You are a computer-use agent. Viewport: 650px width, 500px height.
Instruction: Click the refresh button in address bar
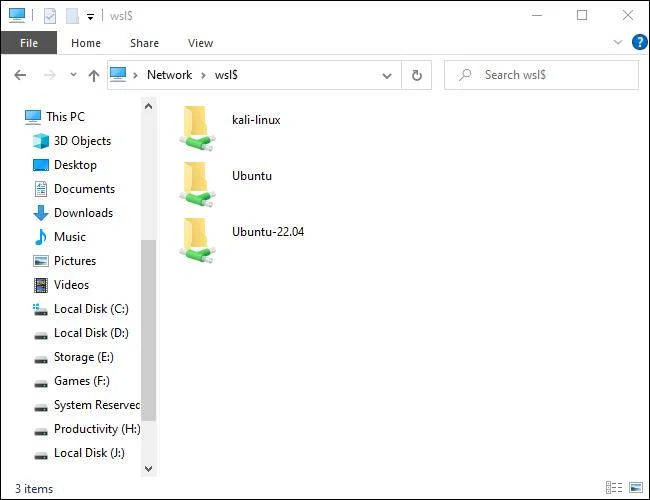(x=417, y=75)
